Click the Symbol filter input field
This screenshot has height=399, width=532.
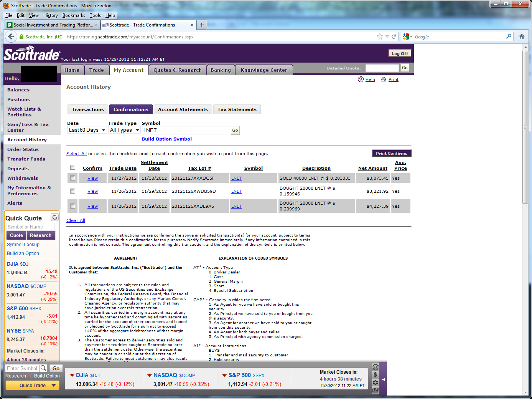[185, 130]
